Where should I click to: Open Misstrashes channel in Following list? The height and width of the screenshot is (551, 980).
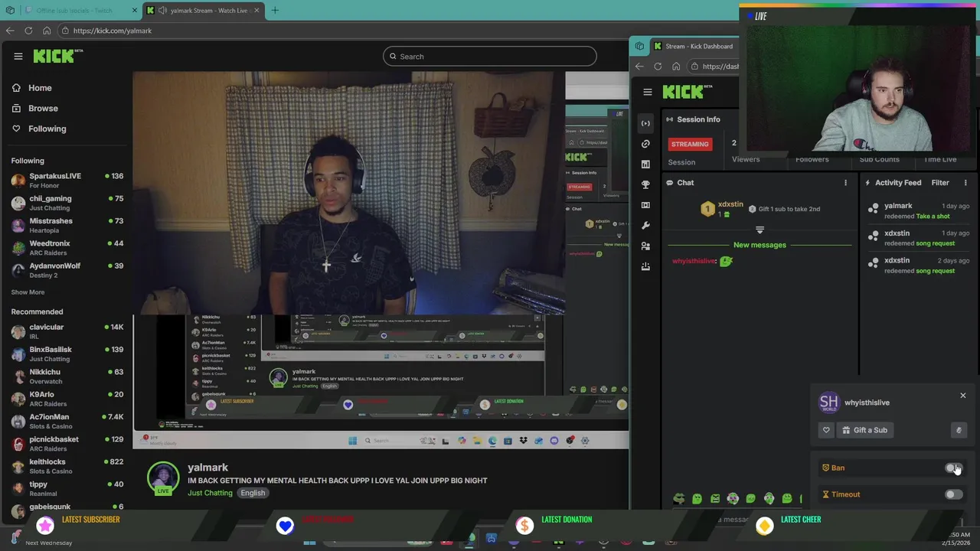[x=67, y=225]
